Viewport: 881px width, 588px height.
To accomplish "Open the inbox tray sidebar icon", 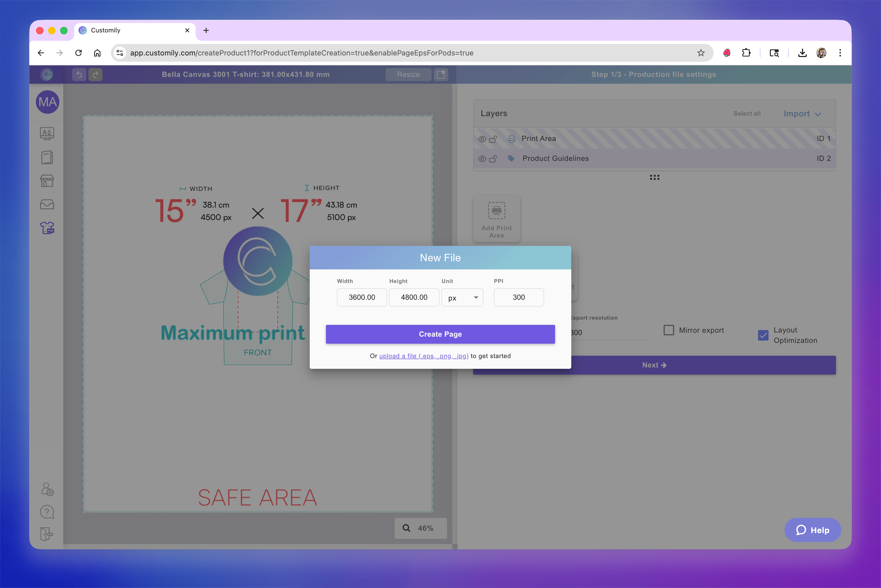I will pyautogui.click(x=47, y=204).
